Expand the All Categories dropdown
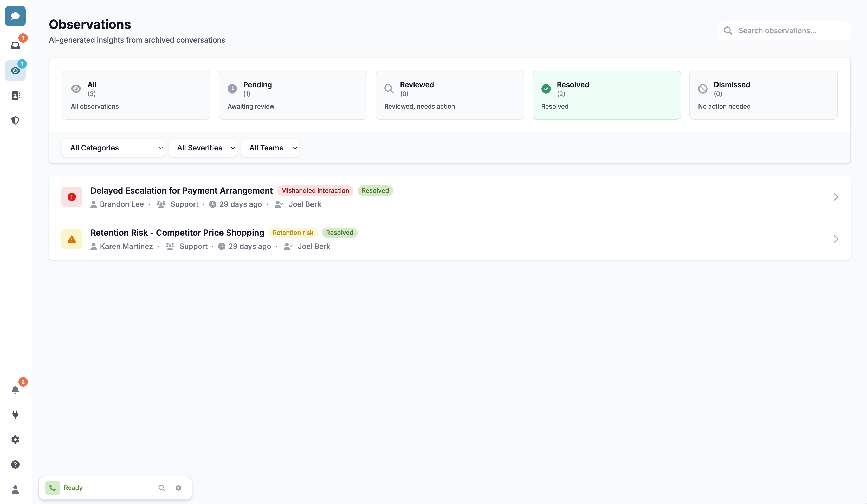This screenshot has width=867, height=504. (113, 148)
